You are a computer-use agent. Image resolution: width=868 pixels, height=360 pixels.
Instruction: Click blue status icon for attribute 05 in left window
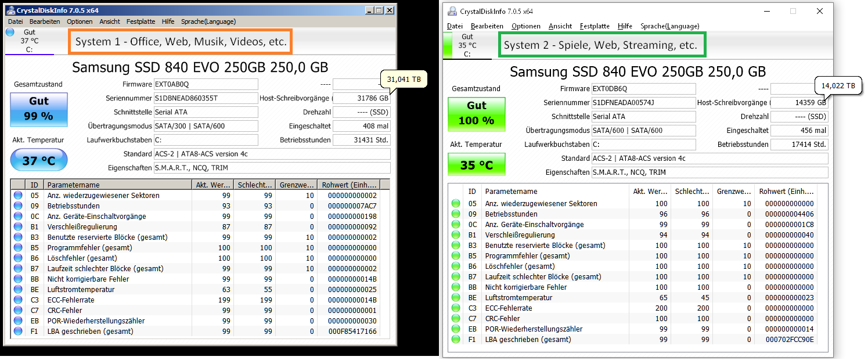(x=18, y=196)
